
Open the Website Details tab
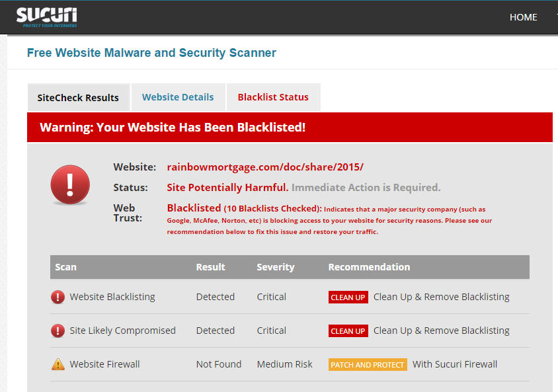tap(178, 97)
